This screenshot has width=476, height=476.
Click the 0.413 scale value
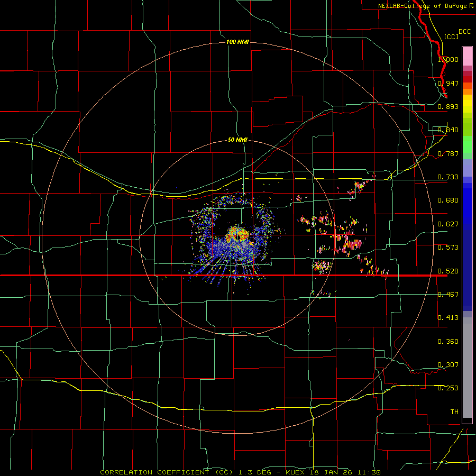click(448, 318)
